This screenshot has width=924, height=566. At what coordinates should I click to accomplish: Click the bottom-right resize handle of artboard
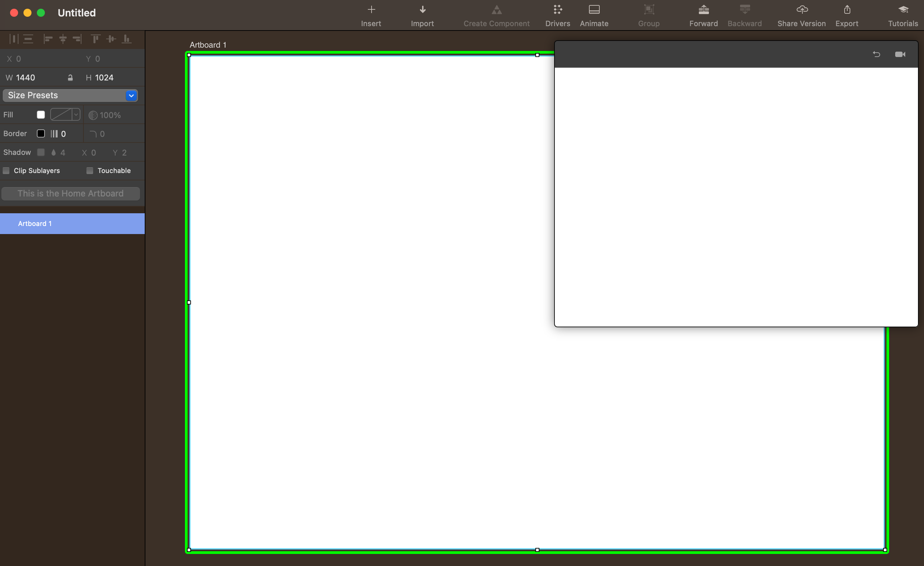pyautogui.click(x=885, y=550)
